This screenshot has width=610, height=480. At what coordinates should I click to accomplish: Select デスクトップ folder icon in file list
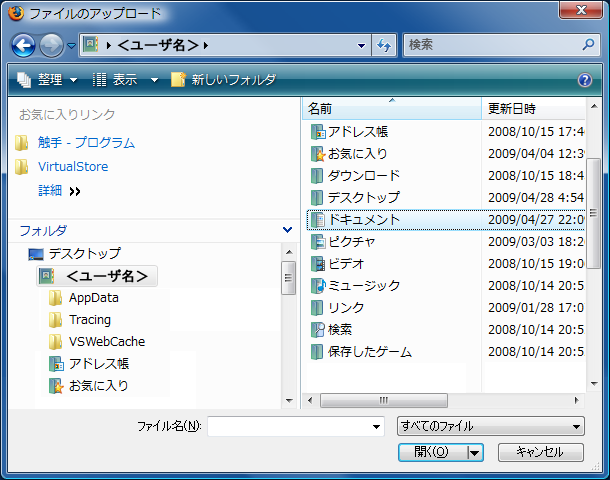[317, 198]
